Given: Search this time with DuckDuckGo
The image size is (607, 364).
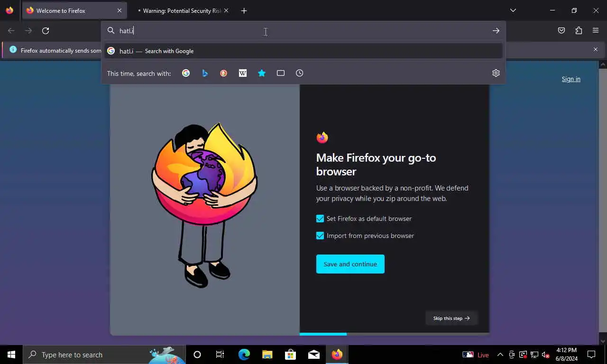Looking at the screenshot, I should [224, 73].
